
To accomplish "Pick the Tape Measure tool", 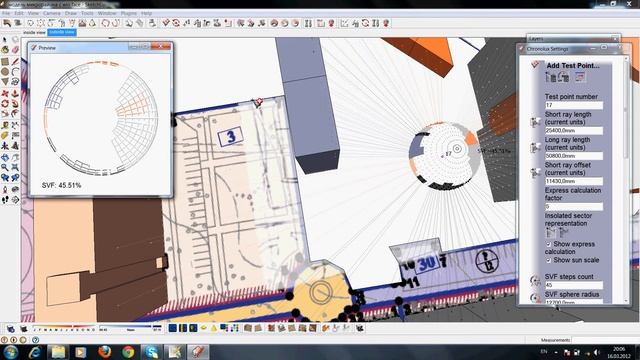I will click(5, 125).
